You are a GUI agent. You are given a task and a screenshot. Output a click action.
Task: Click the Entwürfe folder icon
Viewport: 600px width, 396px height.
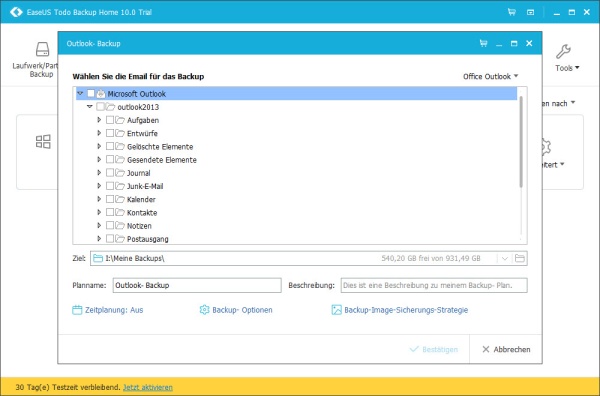point(120,133)
